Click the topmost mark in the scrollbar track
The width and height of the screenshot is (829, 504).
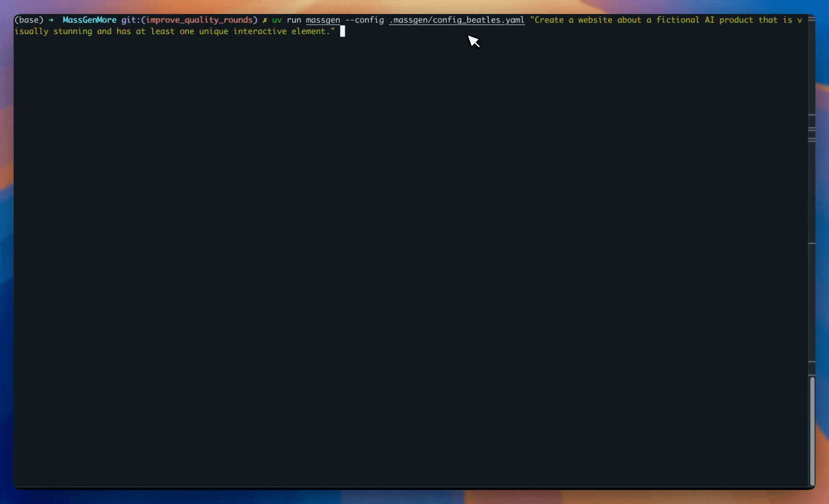coord(812,115)
